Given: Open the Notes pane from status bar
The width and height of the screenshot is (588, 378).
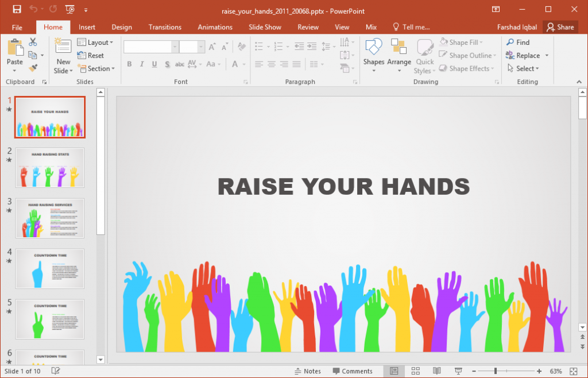Looking at the screenshot, I should 308,371.
